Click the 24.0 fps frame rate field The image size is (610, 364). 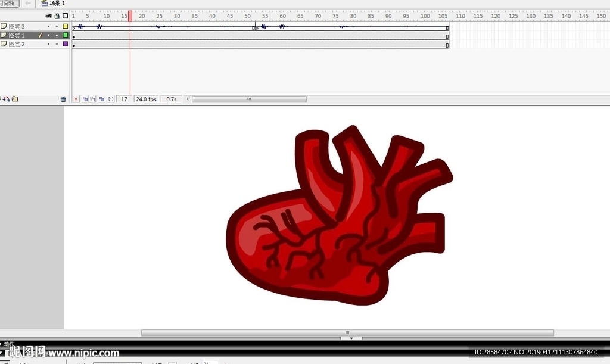[x=146, y=99]
